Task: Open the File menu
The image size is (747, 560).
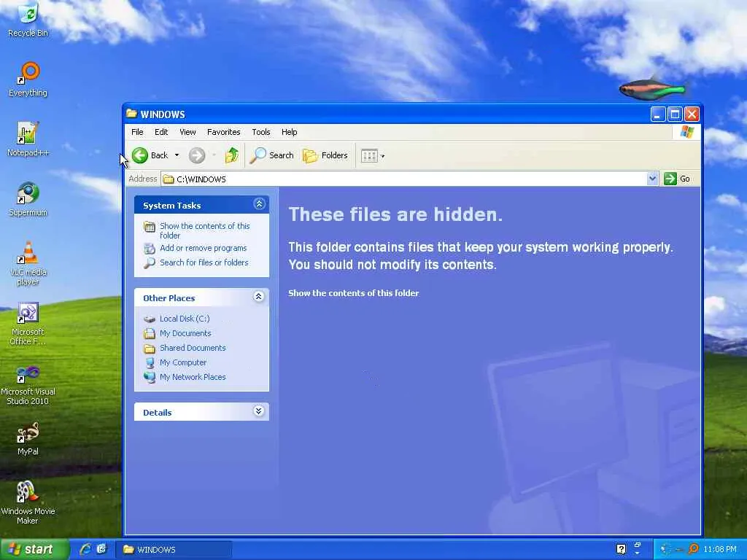Action: pos(137,132)
